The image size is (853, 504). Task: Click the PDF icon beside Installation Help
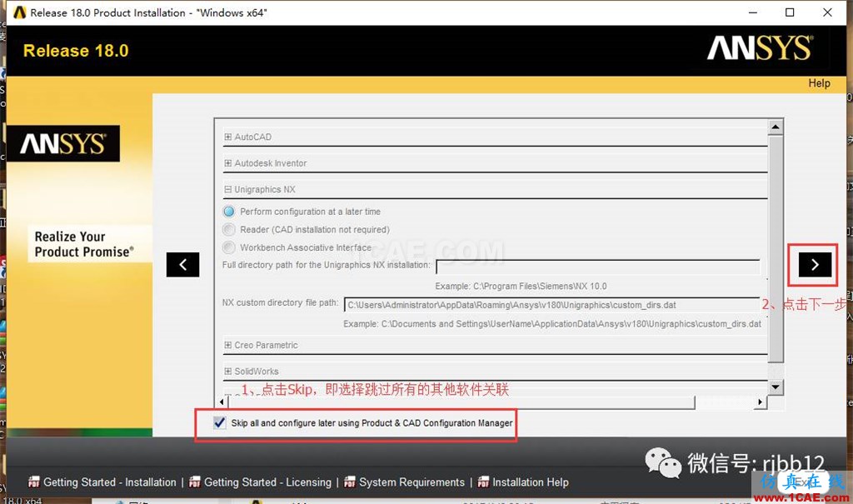pyautogui.click(x=483, y=482)
